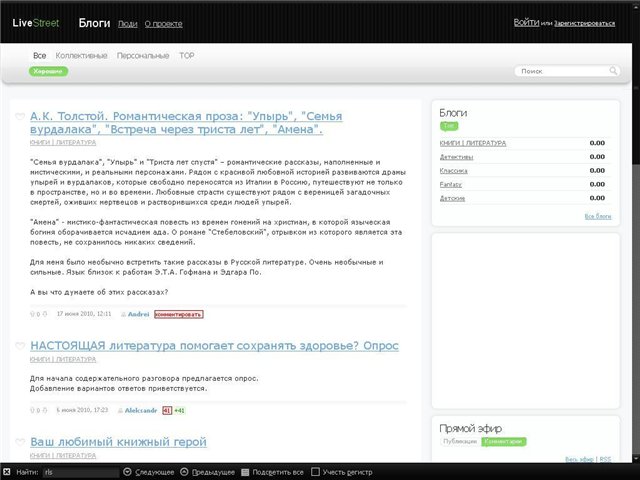
Task: Open НАСТОЯЩАЯ литература помогает сохранять здоровье post
Action: [x=214, y=346]
